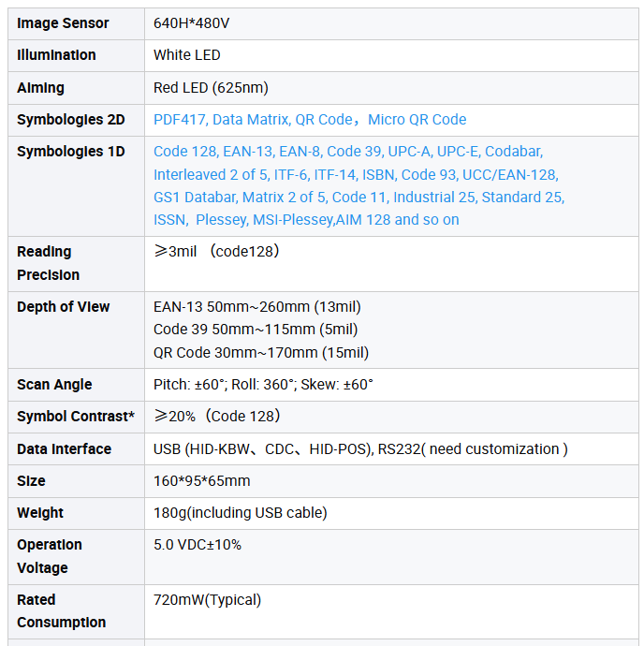Click the ISSN, Plessey, MSI-Plessey line
This screenshot has height=646, width=644.
pos(306,220)
